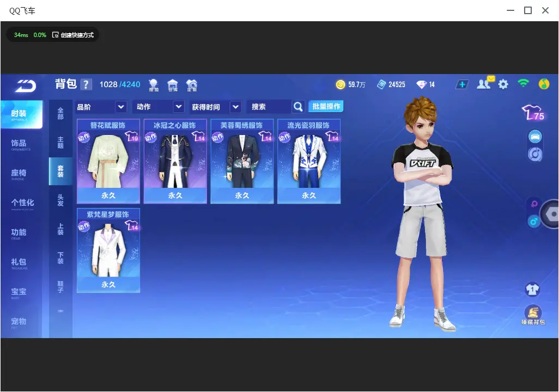
Task: Select the music dance view icon
Action: pos(535,154)
